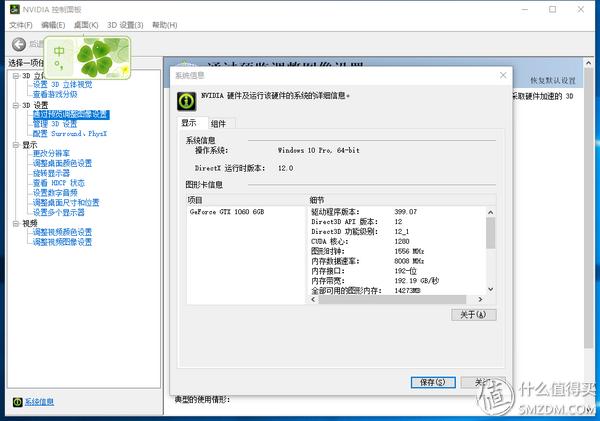Select 管理 3D 设置 in tree

[55, 124]
